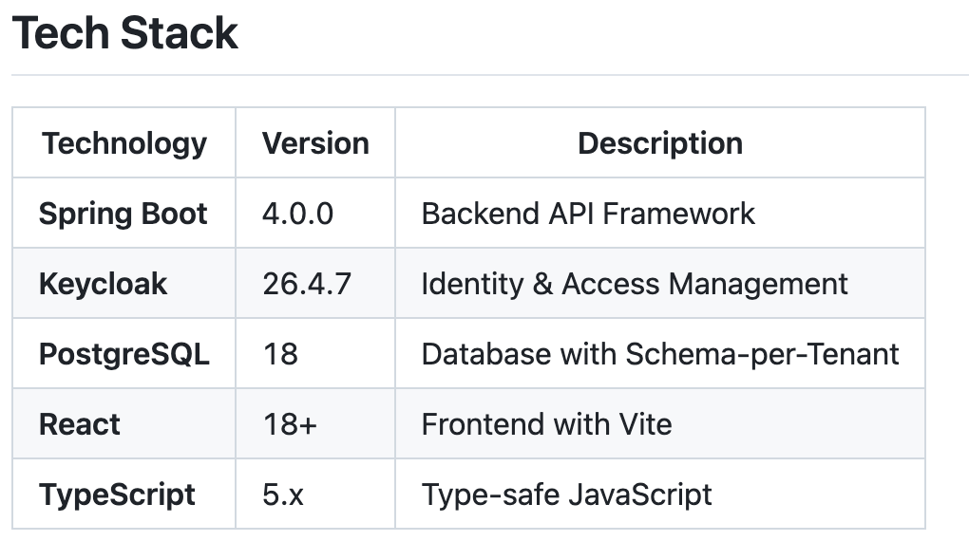Select the Spring Boot cell
Viewport: 969px width, 560px height.
point(123,214)
